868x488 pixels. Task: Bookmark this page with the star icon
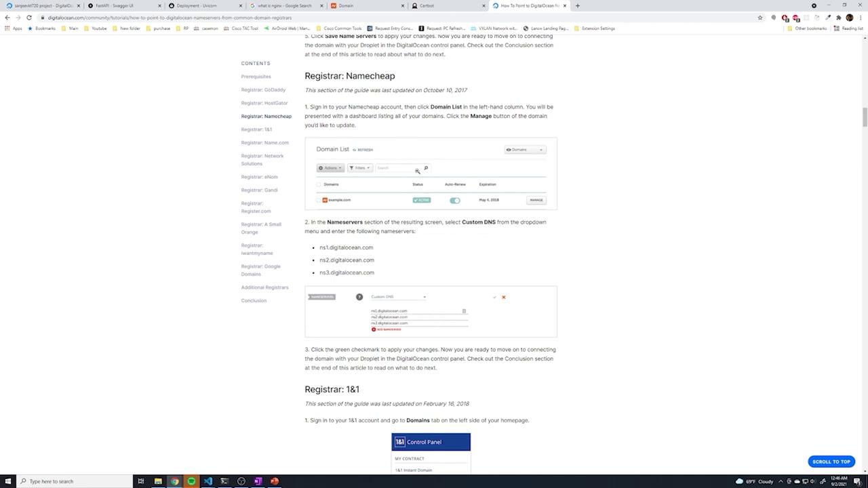[x=760, y=18]
